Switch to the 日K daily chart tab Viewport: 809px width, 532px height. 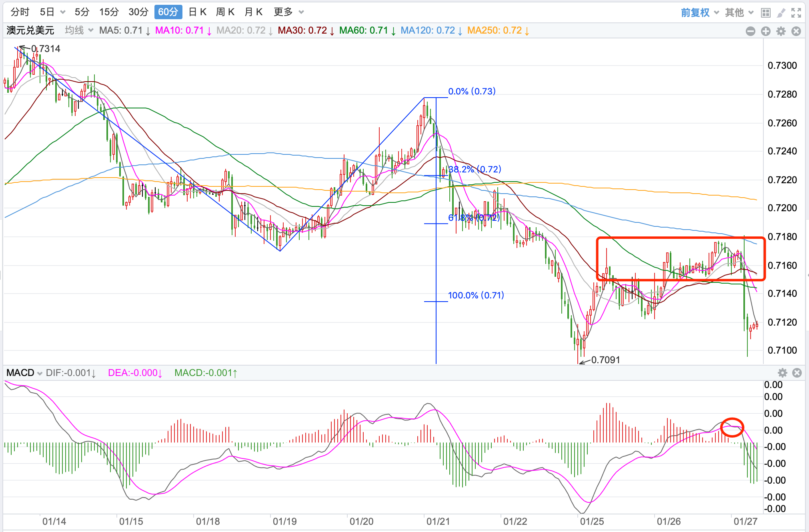197,12
